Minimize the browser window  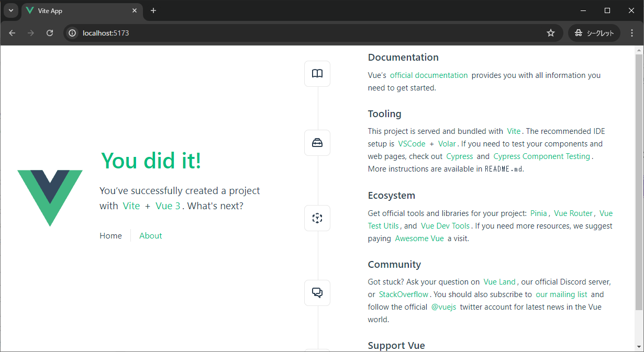[x=583, y=10]
